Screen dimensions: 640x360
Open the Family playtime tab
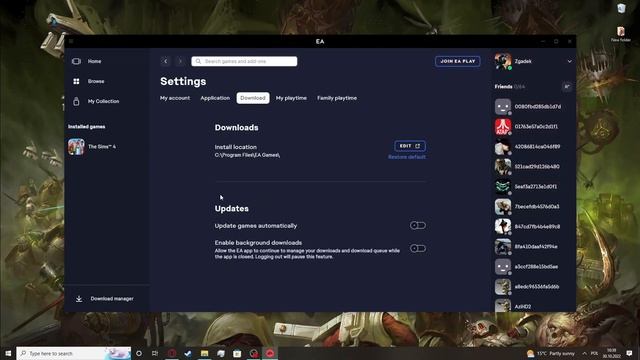[337, 98]
